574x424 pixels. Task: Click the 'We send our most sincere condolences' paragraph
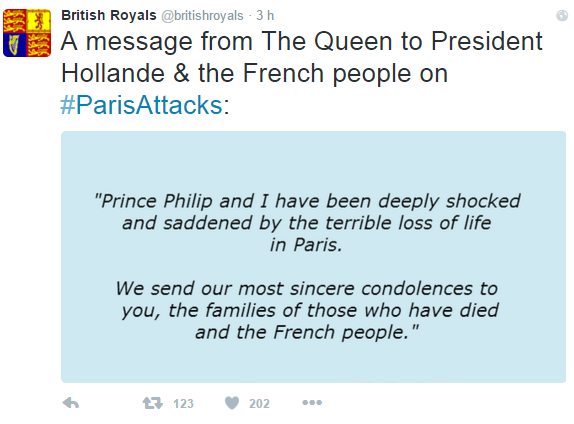[307, 310]
